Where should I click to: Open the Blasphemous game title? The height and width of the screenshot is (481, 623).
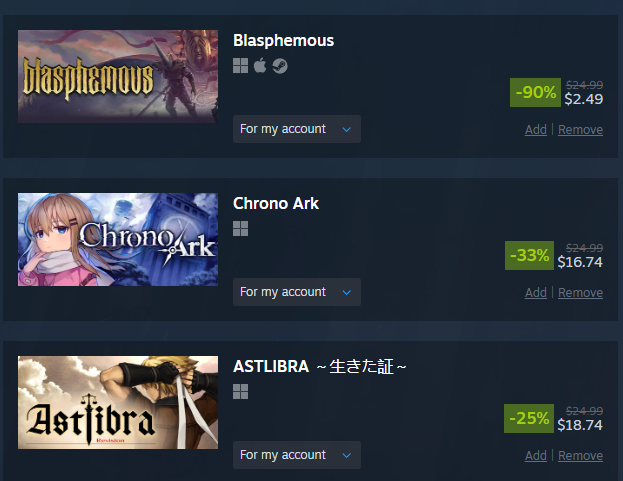[283, 41]
